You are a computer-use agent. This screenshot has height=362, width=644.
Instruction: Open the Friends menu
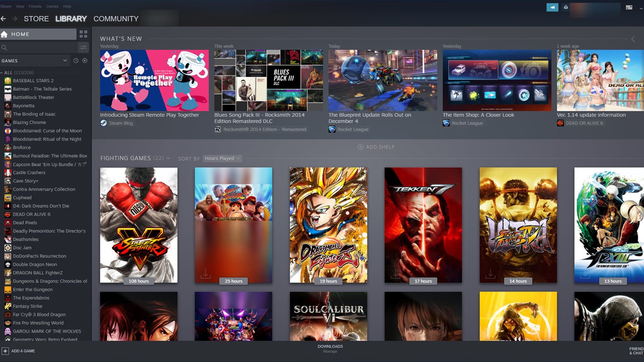(35, 6)
